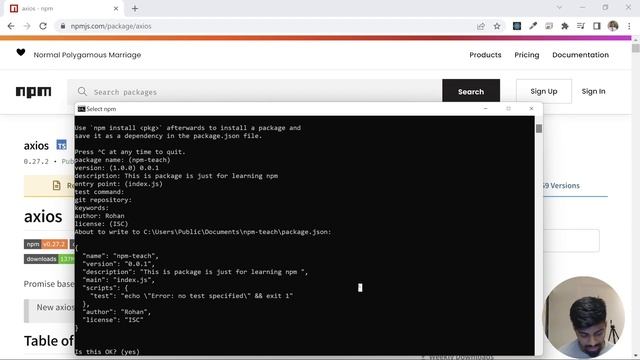Open the Extensions puzzle icon
The height and width of the screenshot is (360, 640).
[x=565, y=26]
